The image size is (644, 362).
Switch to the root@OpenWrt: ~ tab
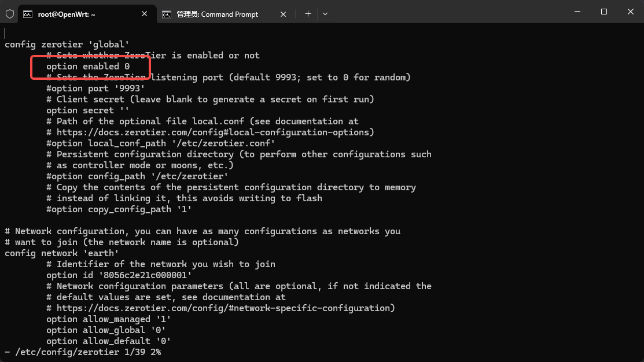coord(87,14)
